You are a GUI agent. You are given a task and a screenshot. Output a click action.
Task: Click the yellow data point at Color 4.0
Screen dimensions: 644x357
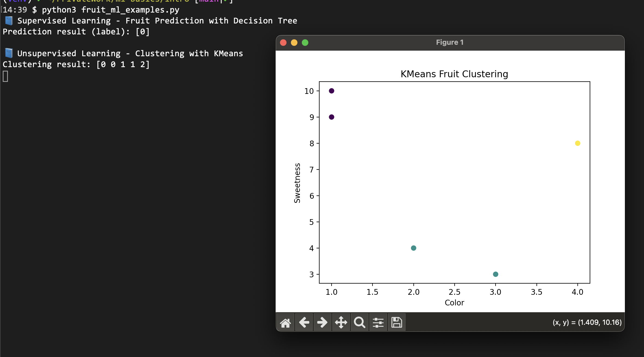point(577,143)
